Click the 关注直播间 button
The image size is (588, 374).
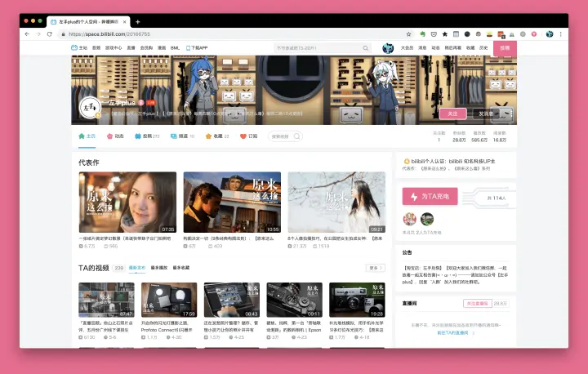[x=478, y=304]
